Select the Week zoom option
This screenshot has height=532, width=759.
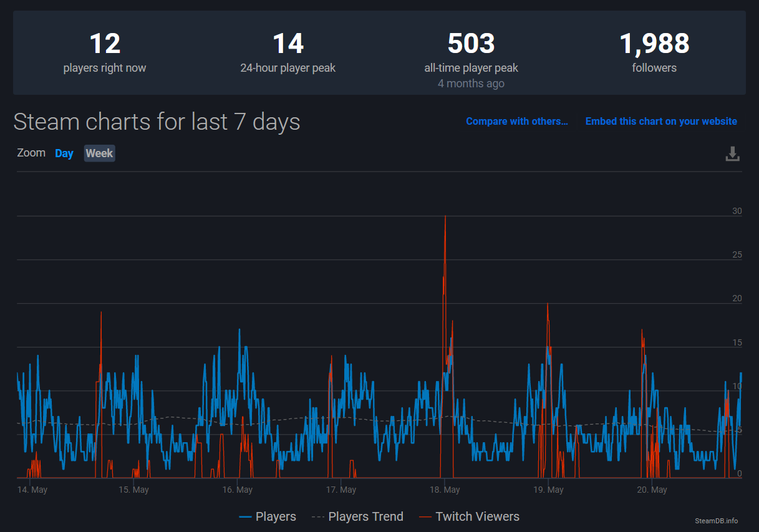tap(99, 153)
